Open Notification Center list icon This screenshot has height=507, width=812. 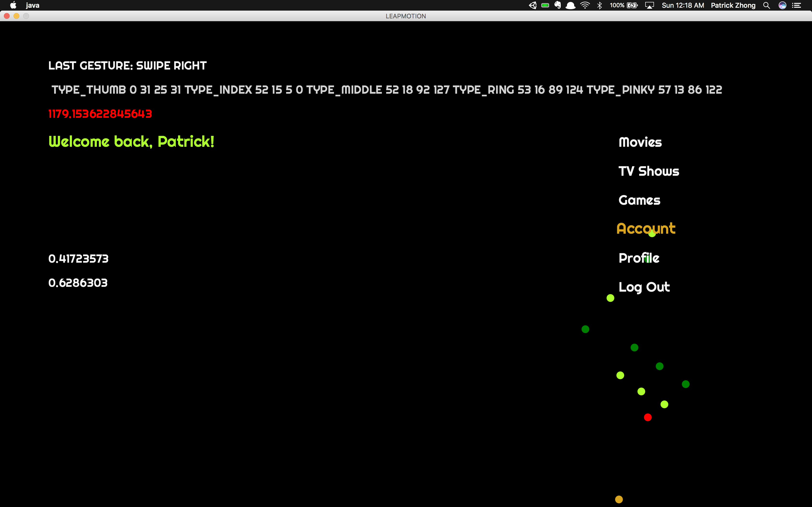(797, 5)
